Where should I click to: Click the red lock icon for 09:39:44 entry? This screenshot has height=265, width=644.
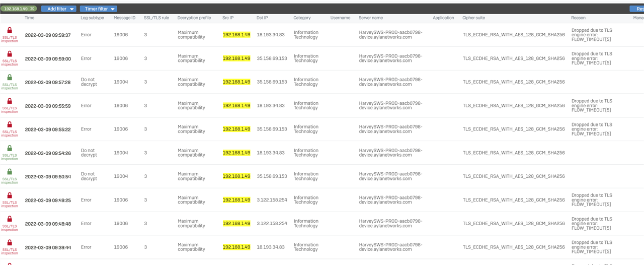[x=10, y=242]
